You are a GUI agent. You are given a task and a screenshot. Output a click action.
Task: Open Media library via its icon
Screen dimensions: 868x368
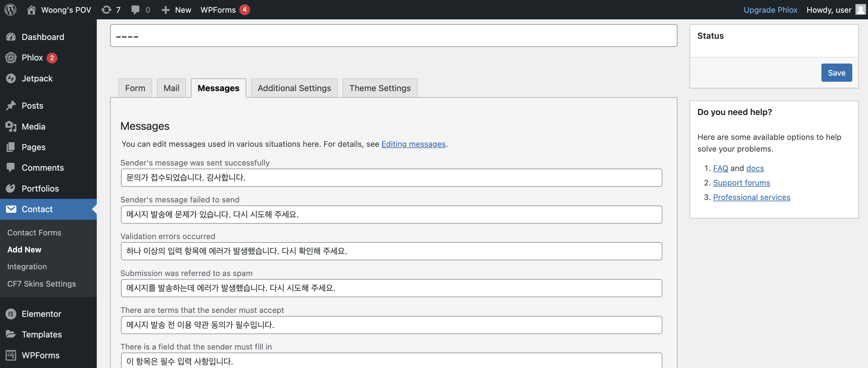pyautogui.click(x=11, y=126)
